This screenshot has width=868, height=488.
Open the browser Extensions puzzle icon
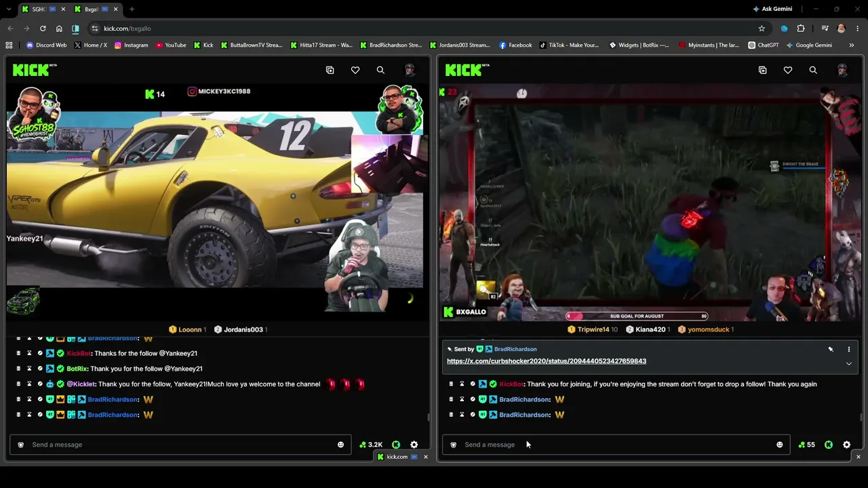coord(801,28)
